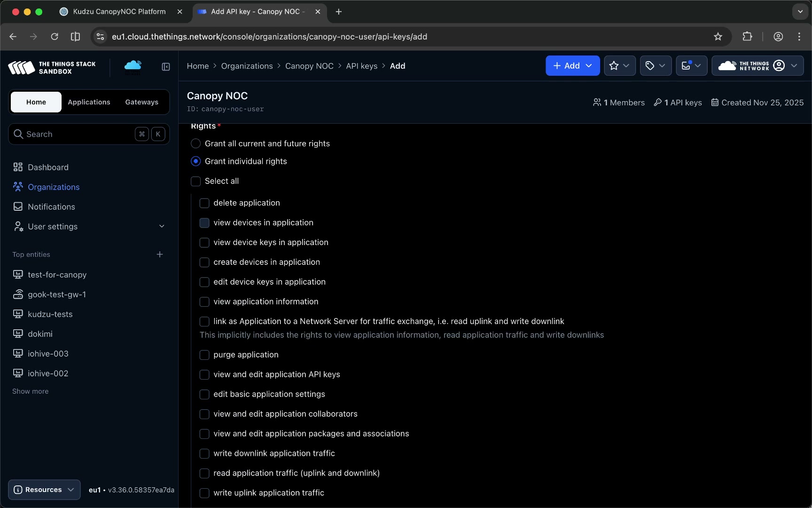
Task: Expand User settings chevron
Action: click(162, 226)
